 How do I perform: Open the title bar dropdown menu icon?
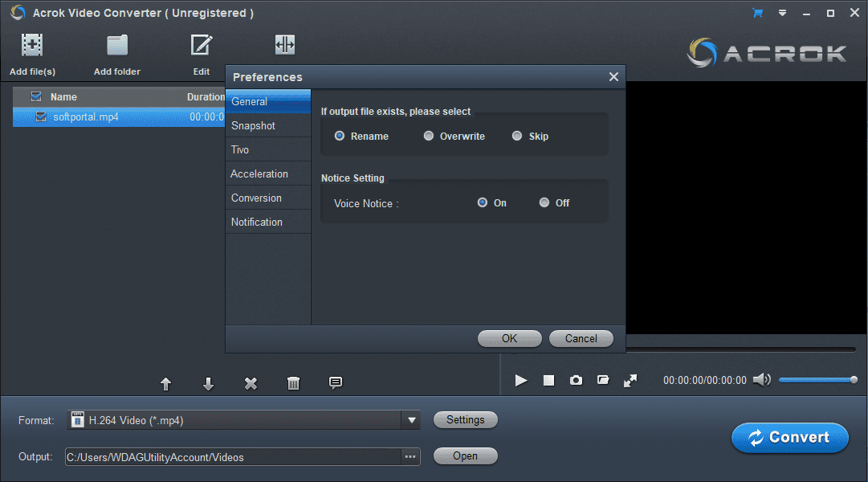(782, 13)
